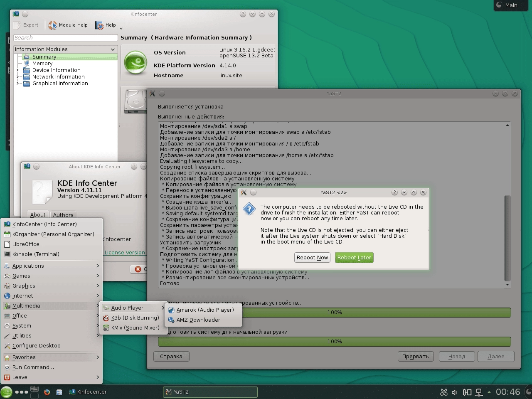The height and width of the screenshot is (399, 532).
Task: Open the Internet submenu
Action: pos(52,296)
